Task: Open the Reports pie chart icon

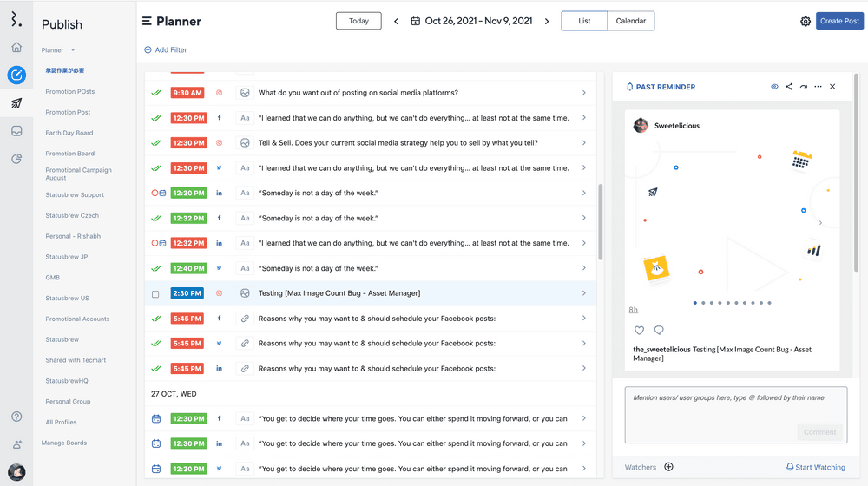Action: click(16, 159)
